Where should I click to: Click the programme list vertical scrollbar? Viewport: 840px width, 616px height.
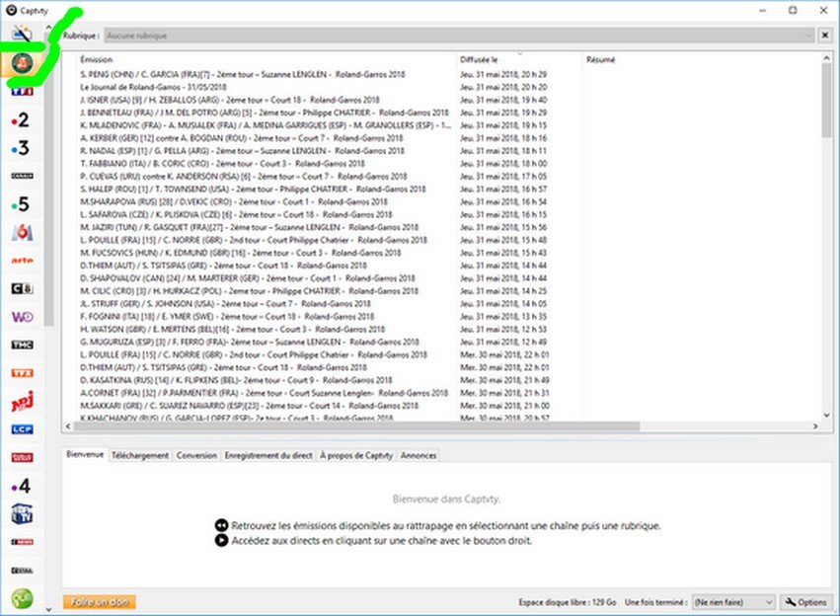(826, 100)
